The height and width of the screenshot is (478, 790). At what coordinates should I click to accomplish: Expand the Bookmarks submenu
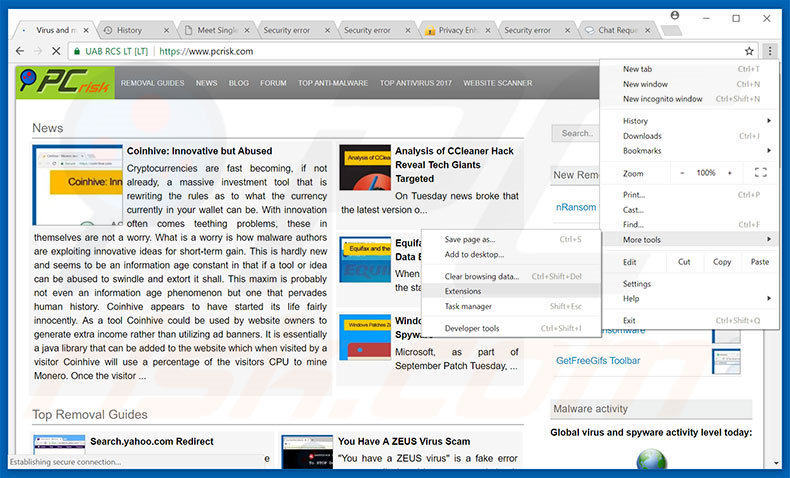(x=690, y=151)
